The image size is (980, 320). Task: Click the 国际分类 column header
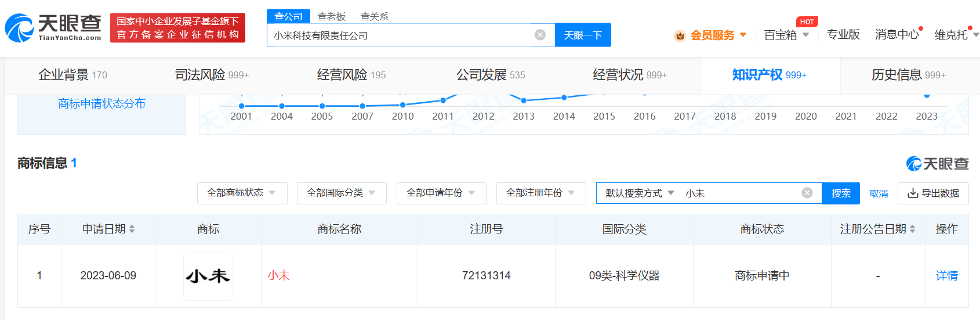pyautogui.click(x=624, y=229)
